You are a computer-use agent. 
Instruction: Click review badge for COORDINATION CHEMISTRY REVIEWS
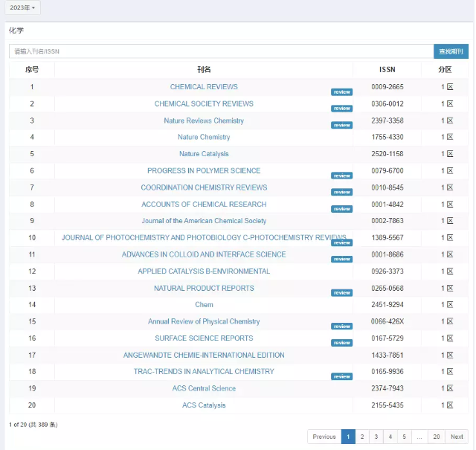(x=342, y=192)
